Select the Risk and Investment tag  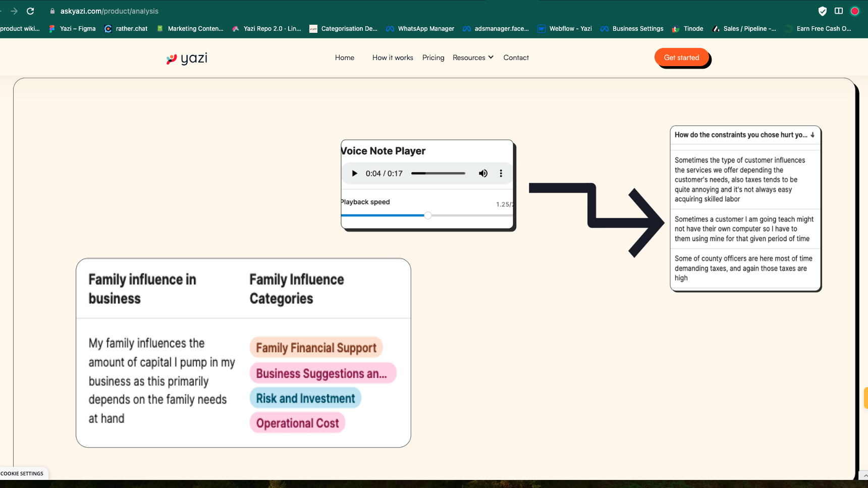305,398
